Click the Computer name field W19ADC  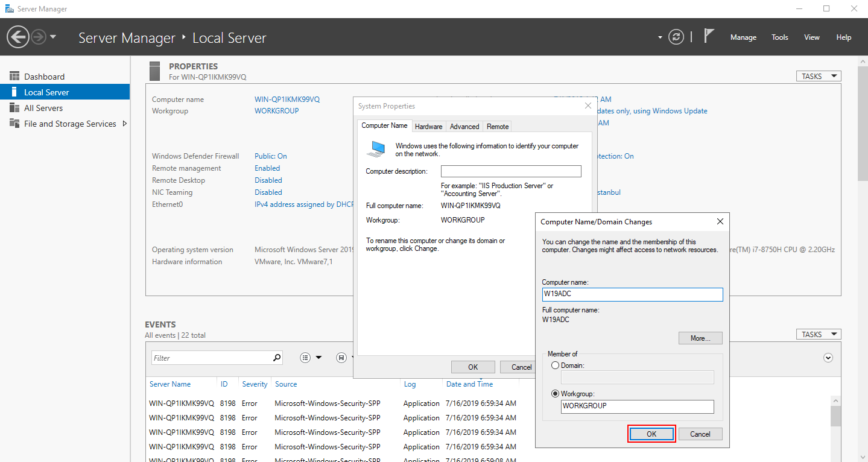(x=632, y=294)
